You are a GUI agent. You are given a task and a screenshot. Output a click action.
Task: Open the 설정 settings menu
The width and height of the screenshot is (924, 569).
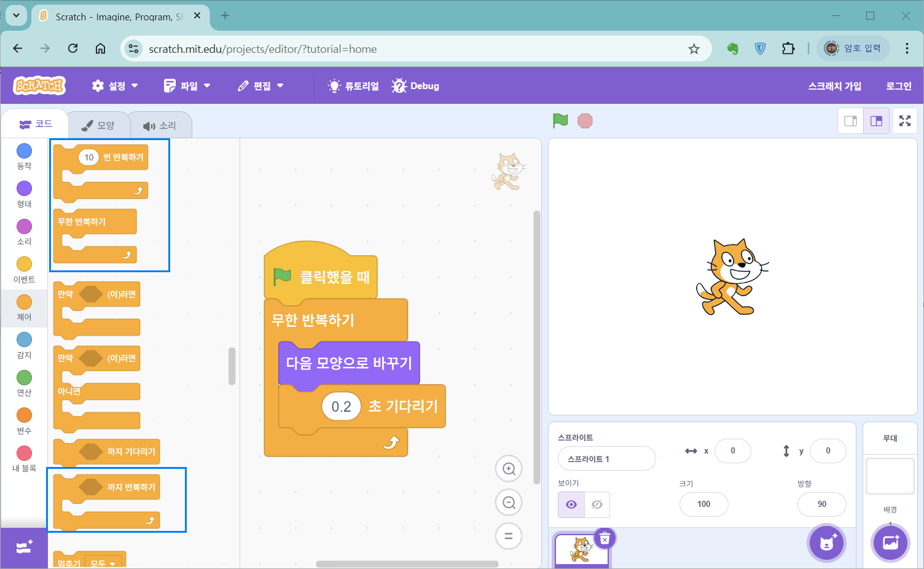115,86
